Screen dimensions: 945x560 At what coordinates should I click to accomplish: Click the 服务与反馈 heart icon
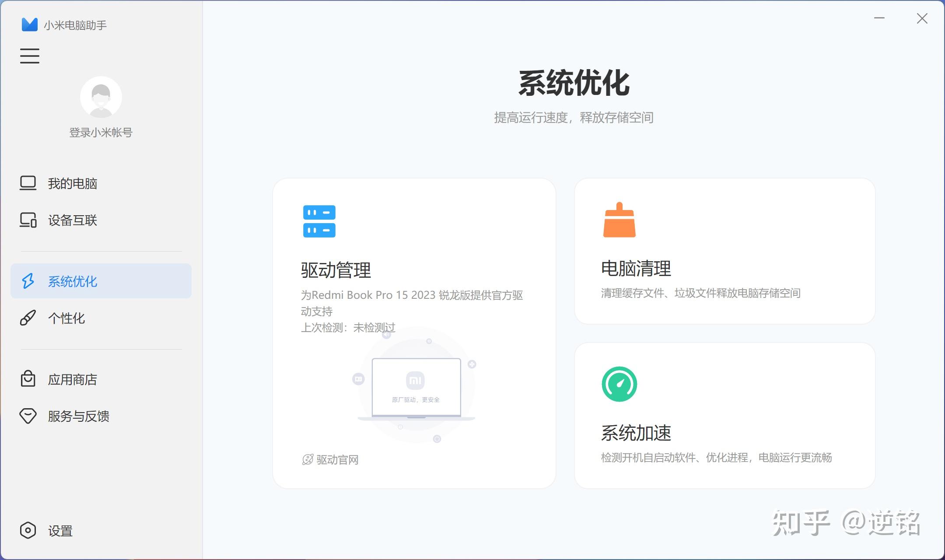28,416
